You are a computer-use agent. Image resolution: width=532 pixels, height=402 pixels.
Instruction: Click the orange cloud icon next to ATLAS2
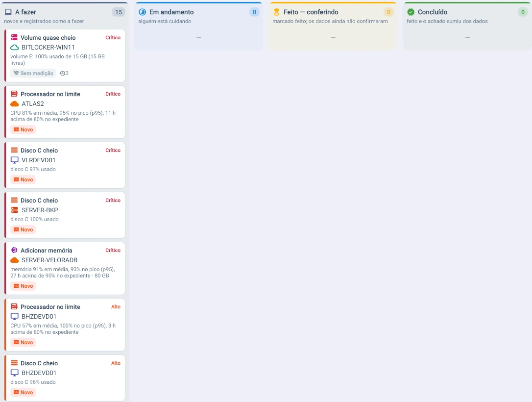click(14, 103)
